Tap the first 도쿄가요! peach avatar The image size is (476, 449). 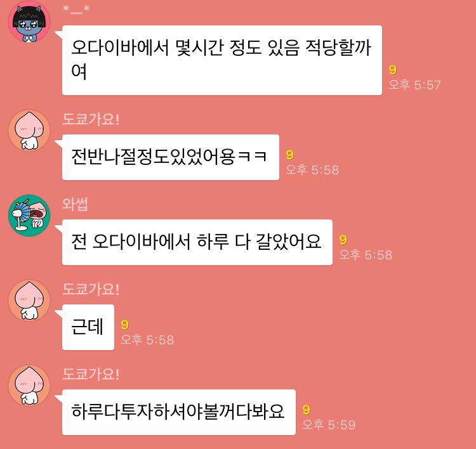(x=29, y=131)
